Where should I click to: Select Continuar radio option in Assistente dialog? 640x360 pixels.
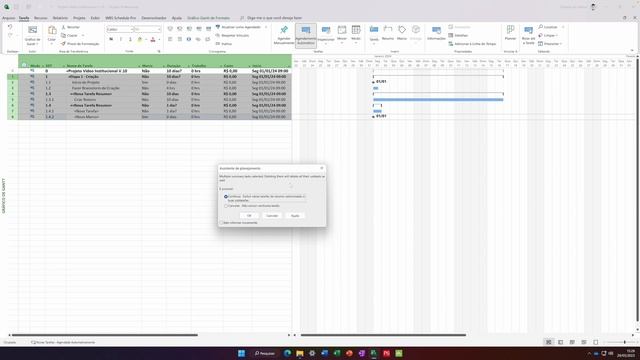click(226, 197)
